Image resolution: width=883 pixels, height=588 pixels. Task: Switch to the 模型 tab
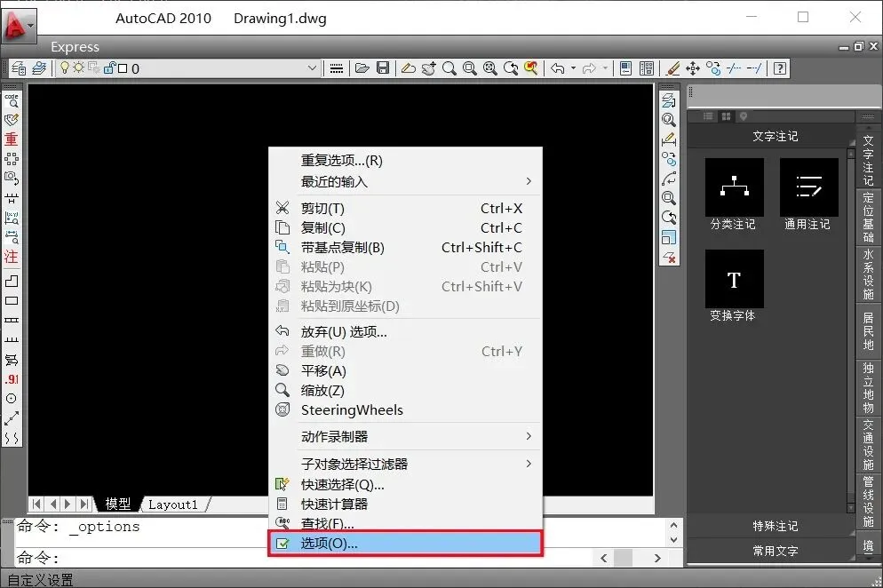(117, 505)
